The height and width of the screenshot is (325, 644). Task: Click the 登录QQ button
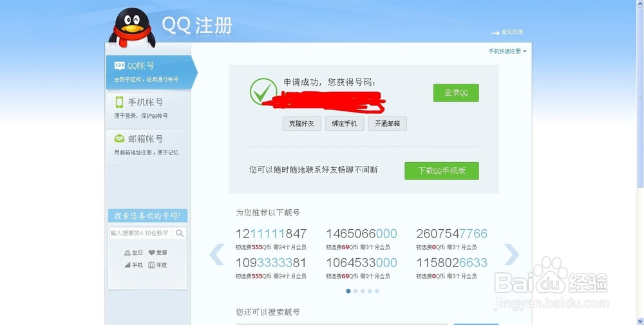[456, 93]
